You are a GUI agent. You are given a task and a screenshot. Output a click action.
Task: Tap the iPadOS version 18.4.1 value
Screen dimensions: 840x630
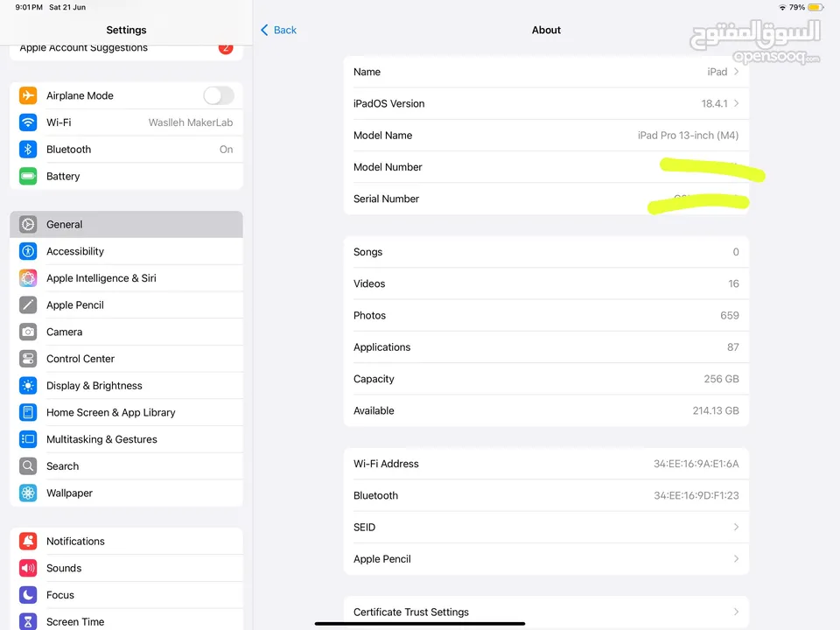pyautogui.click(x=714, y=103)
